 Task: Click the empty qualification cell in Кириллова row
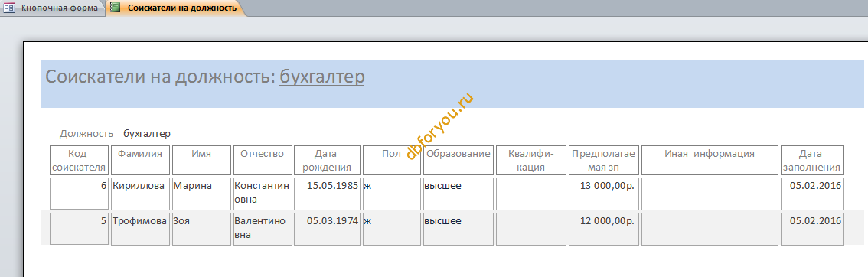(531, 194)
